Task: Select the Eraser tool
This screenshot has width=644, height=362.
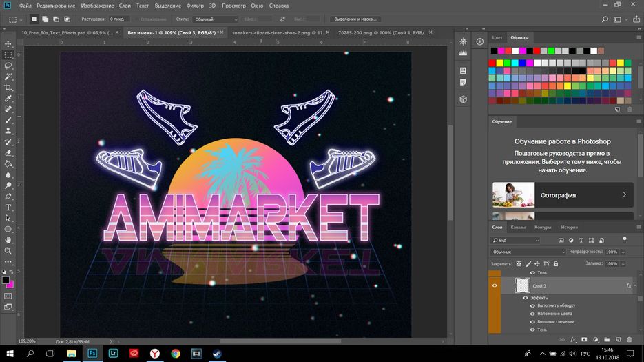Action: [8, 153]
